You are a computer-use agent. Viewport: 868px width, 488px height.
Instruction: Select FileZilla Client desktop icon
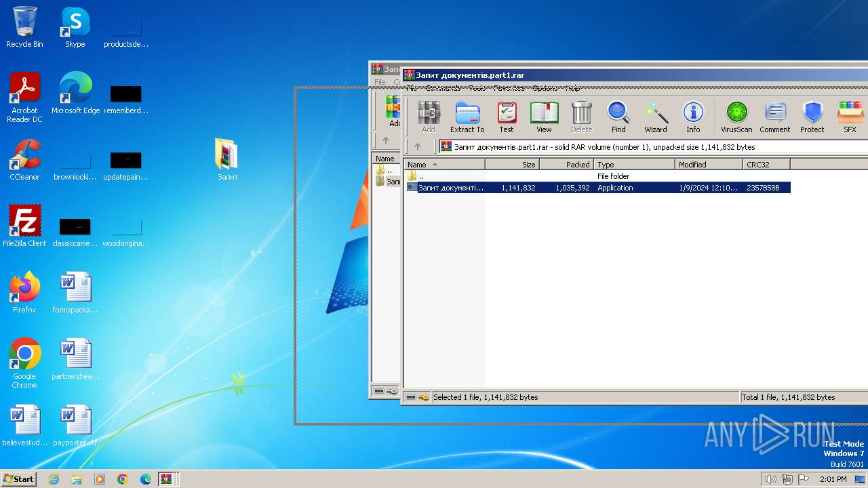(24, 226)
